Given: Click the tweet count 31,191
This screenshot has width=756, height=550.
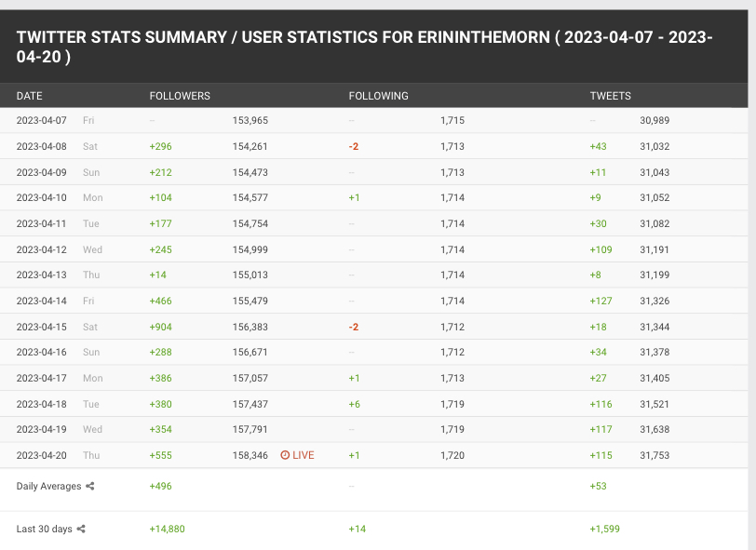Looking at the screenshot, I should coord(655,249).
